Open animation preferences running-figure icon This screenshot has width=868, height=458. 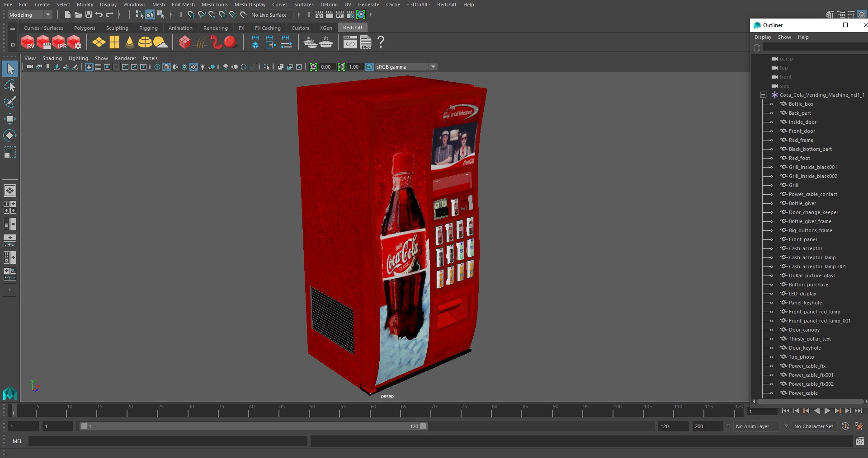[859, 426]
